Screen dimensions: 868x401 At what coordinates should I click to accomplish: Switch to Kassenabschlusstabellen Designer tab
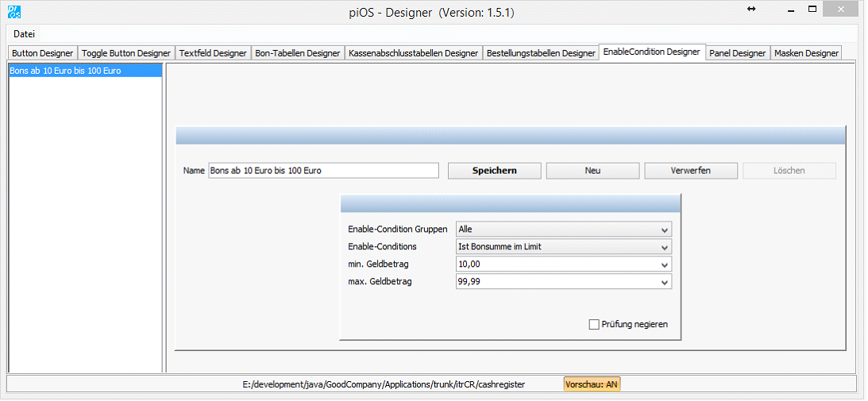pos(414,53)
